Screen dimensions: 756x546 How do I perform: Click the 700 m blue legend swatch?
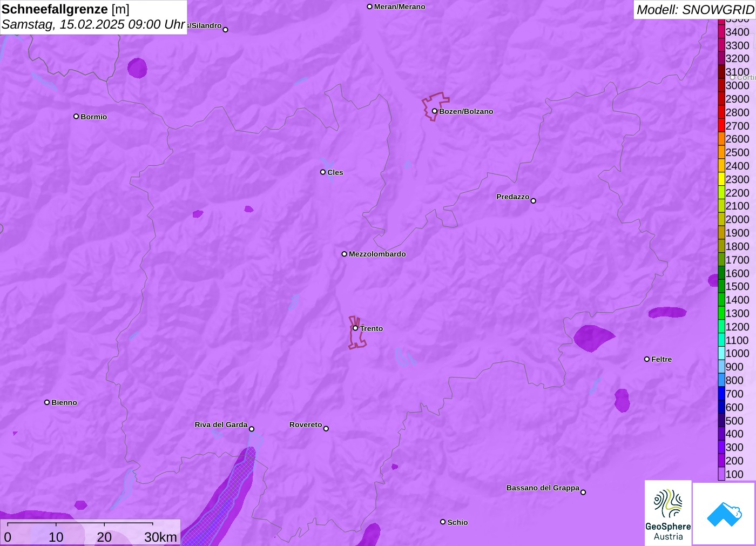click(721, 394)
